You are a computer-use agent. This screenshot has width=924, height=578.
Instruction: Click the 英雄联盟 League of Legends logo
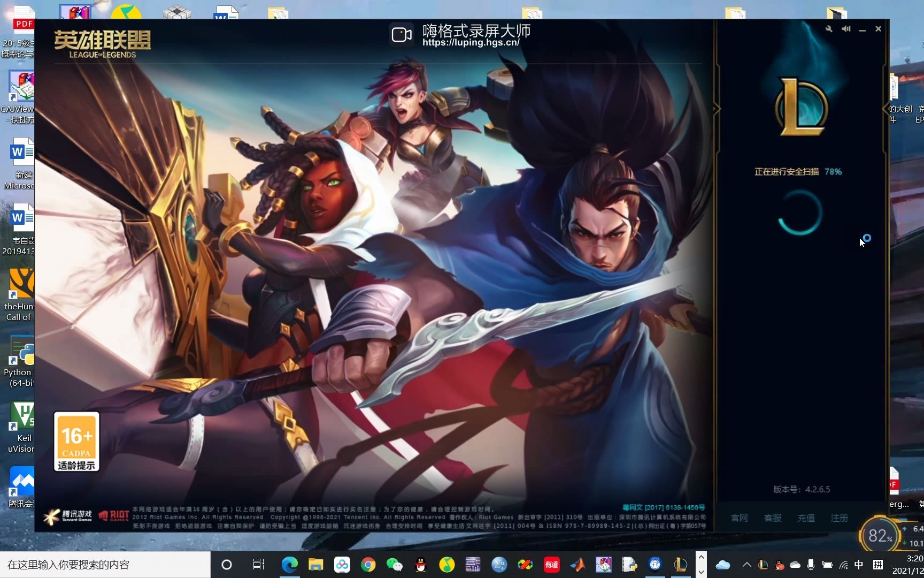[x=102, y=44]
